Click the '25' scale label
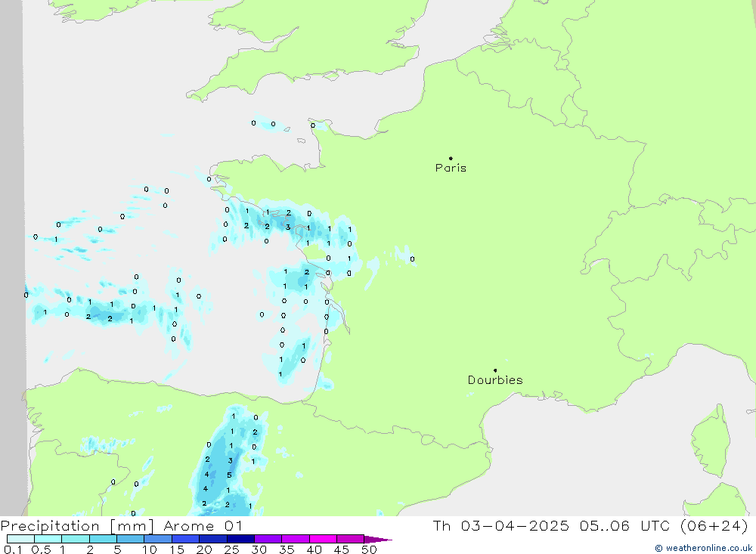Screen dimensions: 756x554 click(232, 549)
